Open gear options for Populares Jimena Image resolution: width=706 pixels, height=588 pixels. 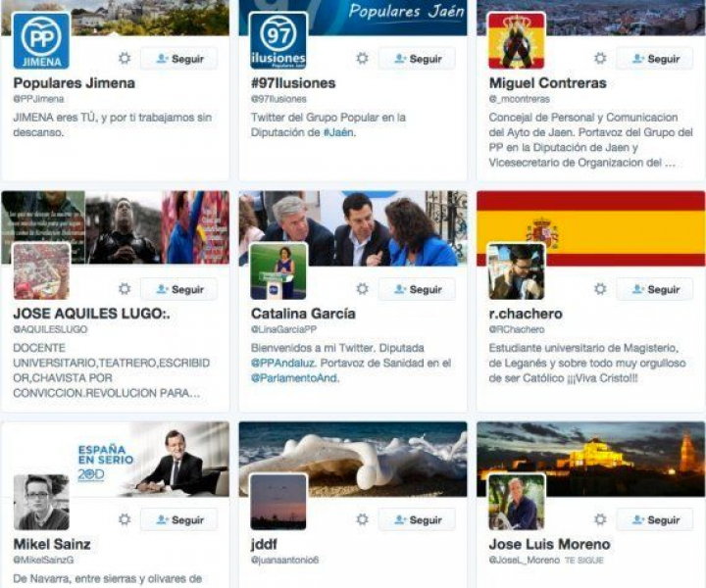[x=125, y=59]
